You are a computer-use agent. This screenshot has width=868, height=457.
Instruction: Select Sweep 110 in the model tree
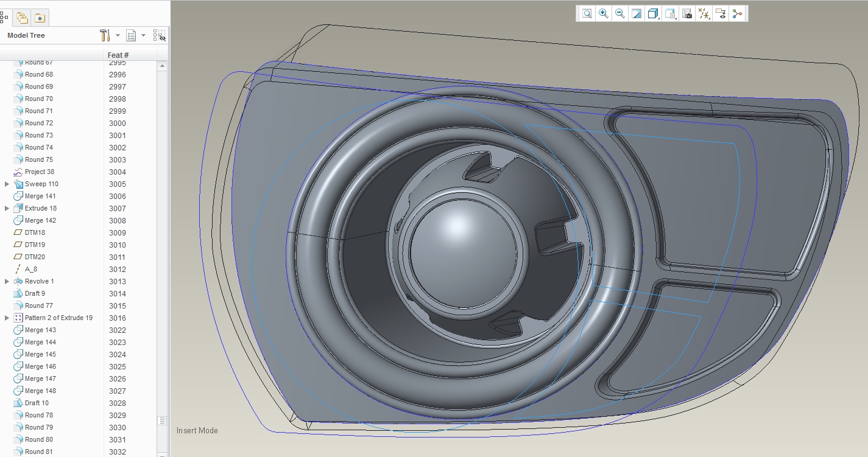click(x=41, y=184)
